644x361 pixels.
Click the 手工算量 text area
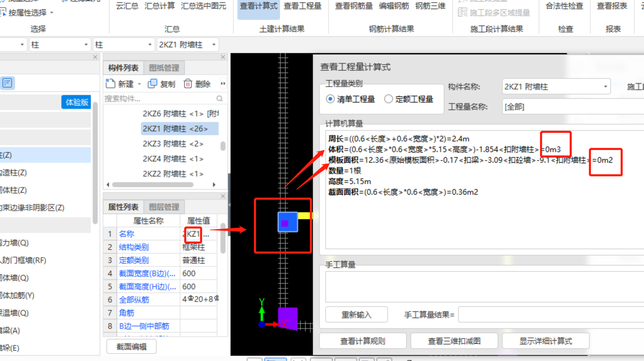484,286
